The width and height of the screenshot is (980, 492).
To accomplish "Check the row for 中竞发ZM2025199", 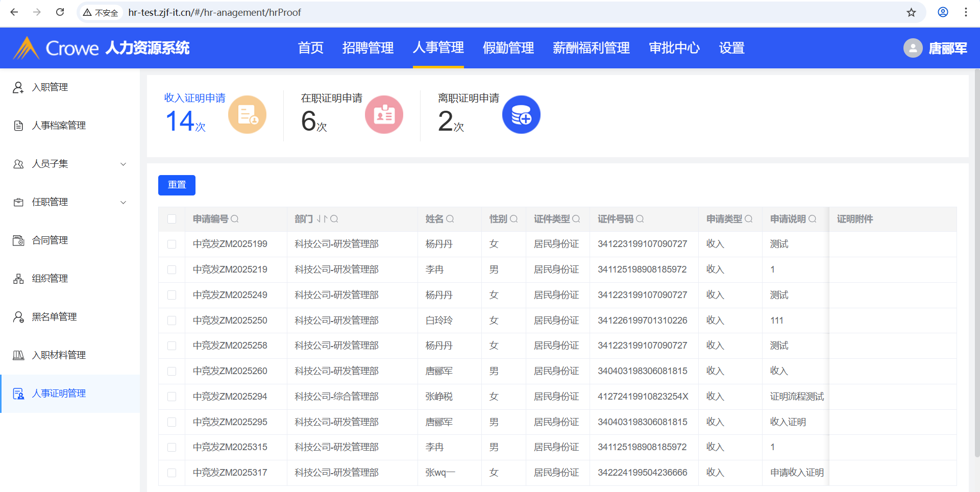I will 172,244.
